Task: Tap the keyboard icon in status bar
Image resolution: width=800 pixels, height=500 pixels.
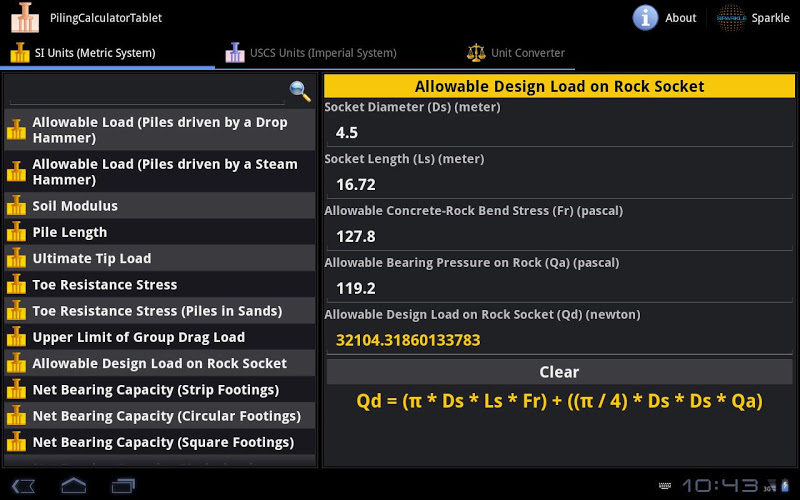Action: point(665,486)
